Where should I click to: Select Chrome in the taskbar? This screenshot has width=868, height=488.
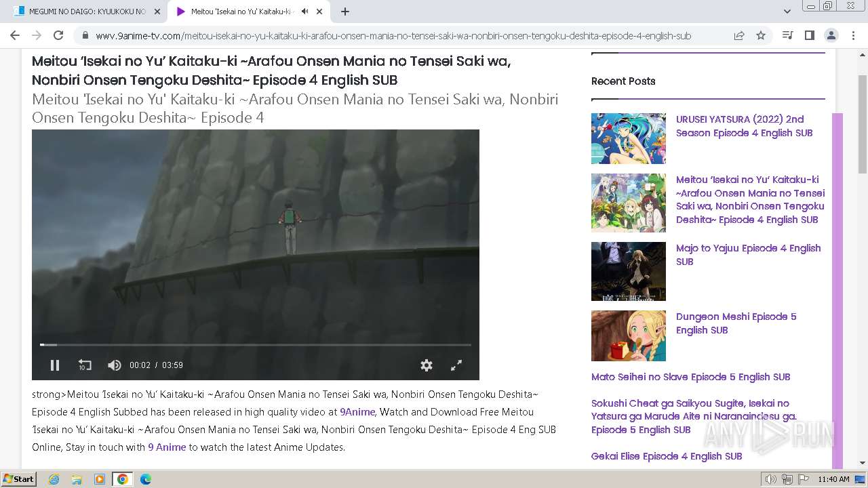[x=123, y=479]
